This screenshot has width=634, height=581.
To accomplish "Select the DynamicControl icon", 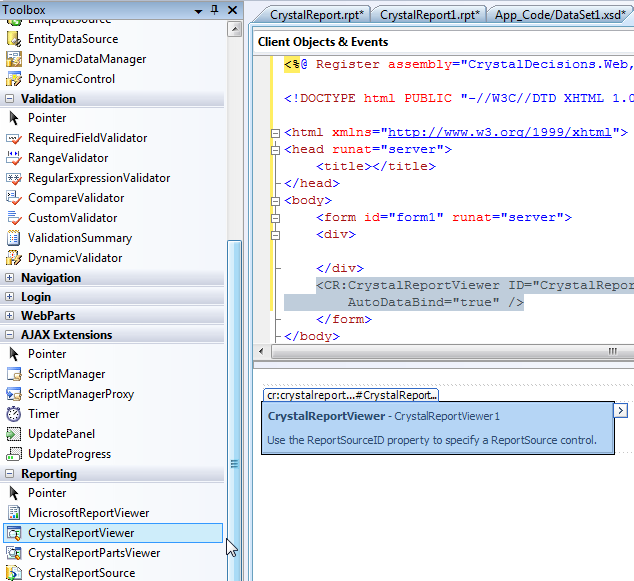I will [x=13, y=79].
